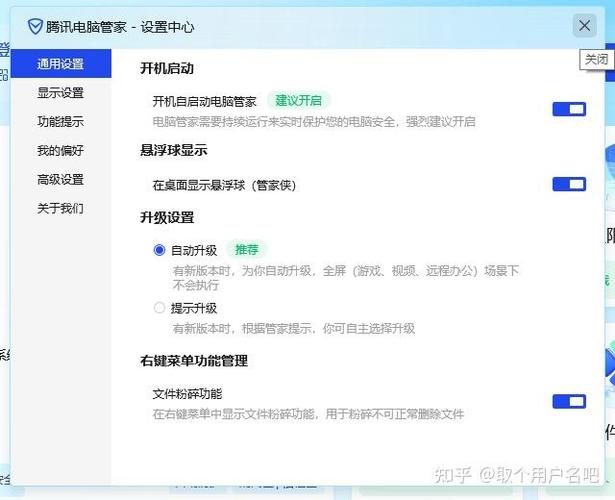Click the 右键菜单功能管理 section heading
Screen dimensions: 615x500
pyautogui.click(x=194, y=361)
